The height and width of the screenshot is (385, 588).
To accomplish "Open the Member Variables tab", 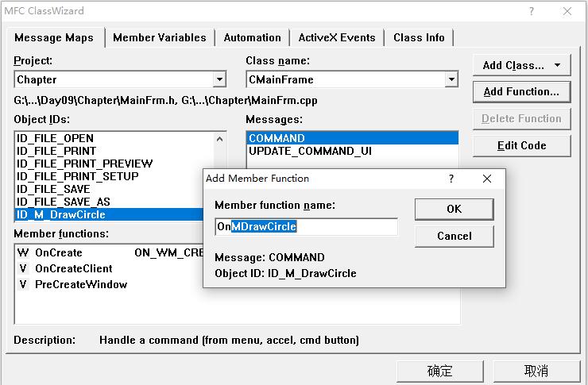I will 160,38.
